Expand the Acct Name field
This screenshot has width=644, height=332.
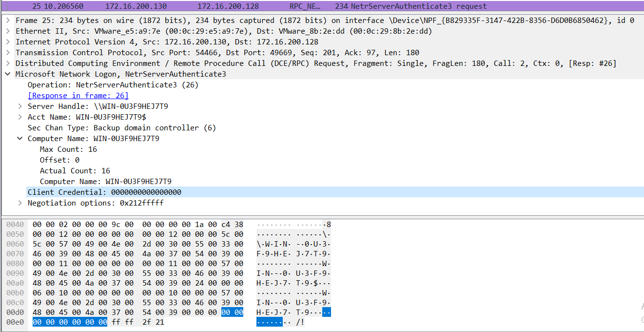point(20,117)
